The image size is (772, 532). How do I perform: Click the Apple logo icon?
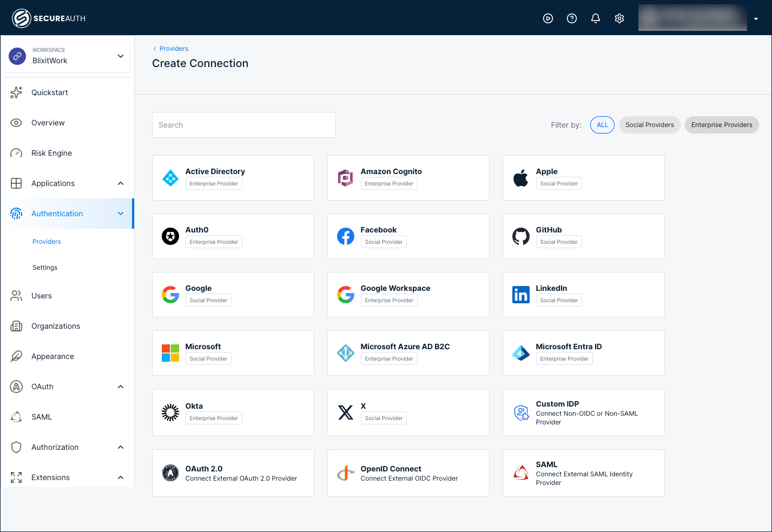coord(521,178)
